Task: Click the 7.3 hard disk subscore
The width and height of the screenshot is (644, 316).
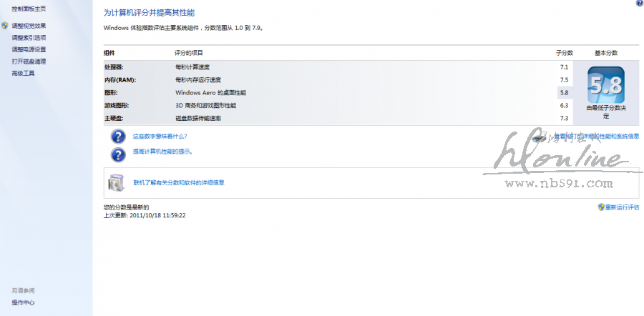Action: (x=564, y=118)
